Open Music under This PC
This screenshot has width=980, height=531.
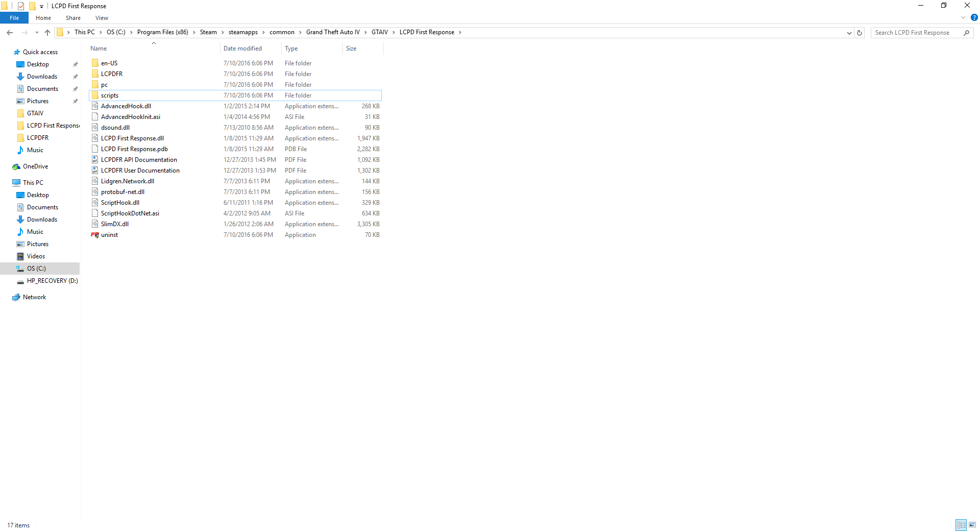point(35,232)
